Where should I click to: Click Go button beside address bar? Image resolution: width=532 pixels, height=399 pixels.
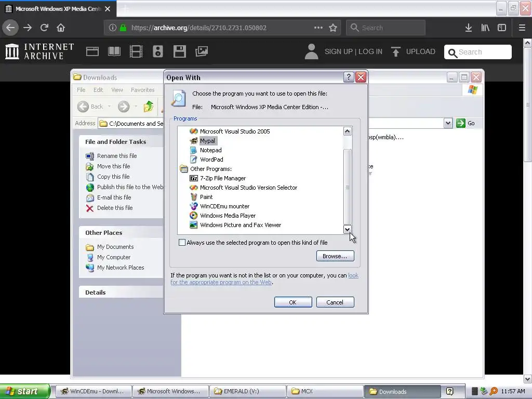pyautogui.click(x=465, y=123)
